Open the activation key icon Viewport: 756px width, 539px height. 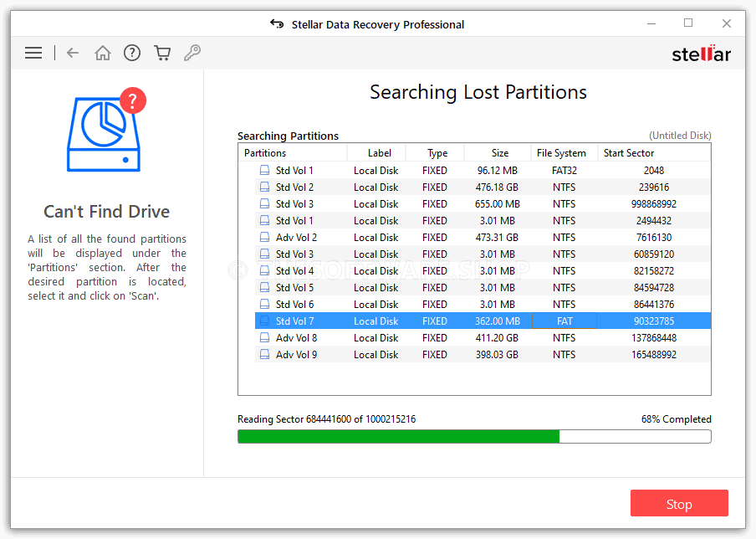pyautogui.click(x=192, y=53)
